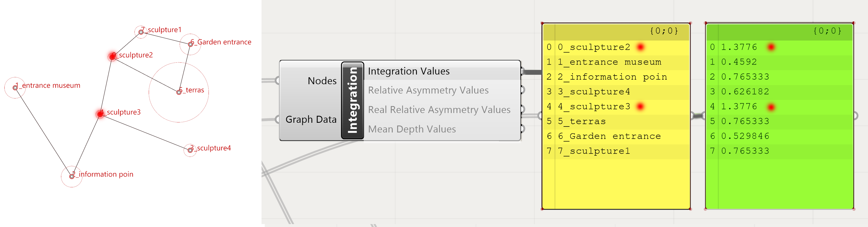This screenshot has width=868, height=227.
Task: Click the Mean Depth Values output
Action: (412, 129)
